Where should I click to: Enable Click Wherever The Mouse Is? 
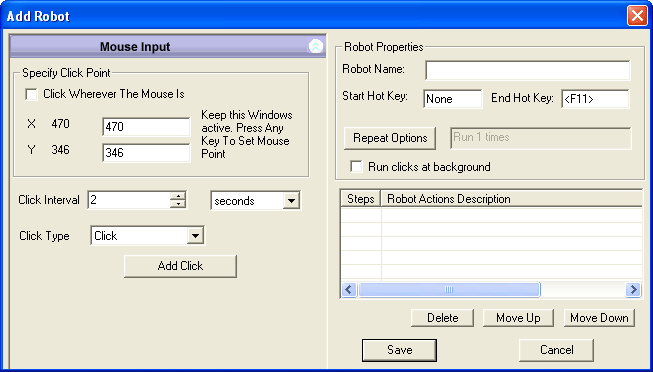[x=31, y=94]
